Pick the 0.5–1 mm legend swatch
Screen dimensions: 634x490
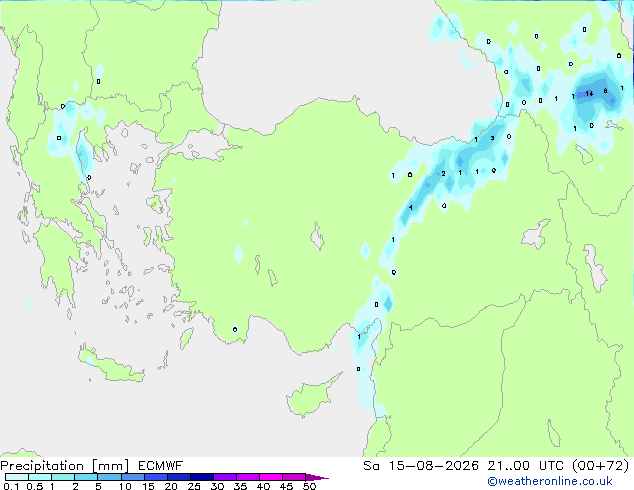pyautogui.click(x=40, y=477)
